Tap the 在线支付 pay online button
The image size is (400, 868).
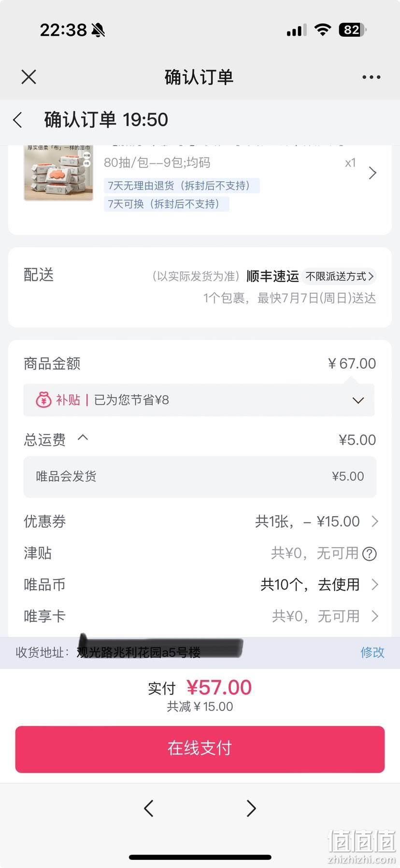click(200, 749)
